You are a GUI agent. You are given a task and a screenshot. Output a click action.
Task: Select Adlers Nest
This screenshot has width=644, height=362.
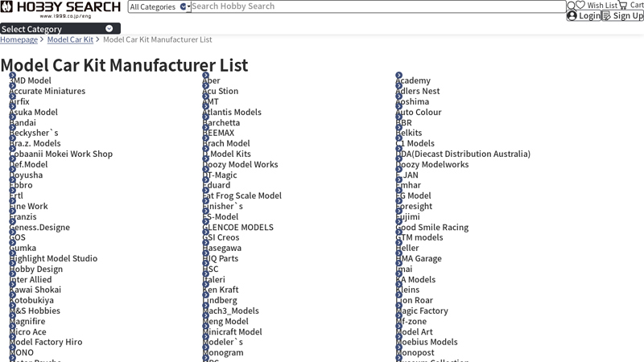tap(417, 91)
